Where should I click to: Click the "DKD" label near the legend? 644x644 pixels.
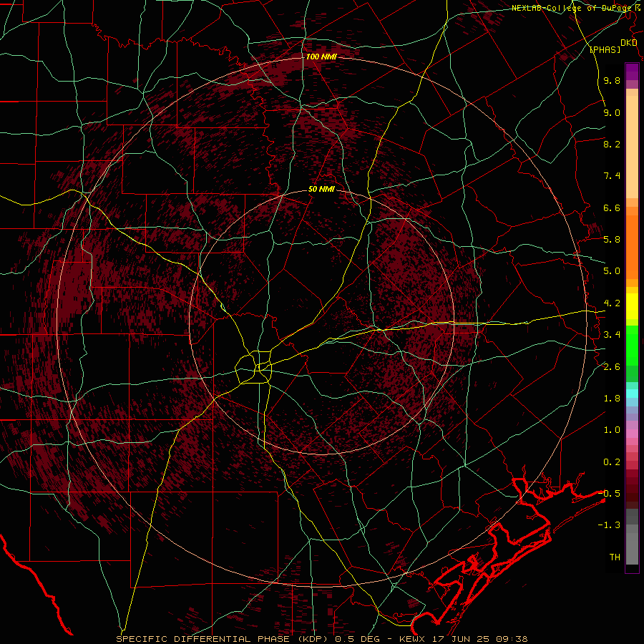629,43
